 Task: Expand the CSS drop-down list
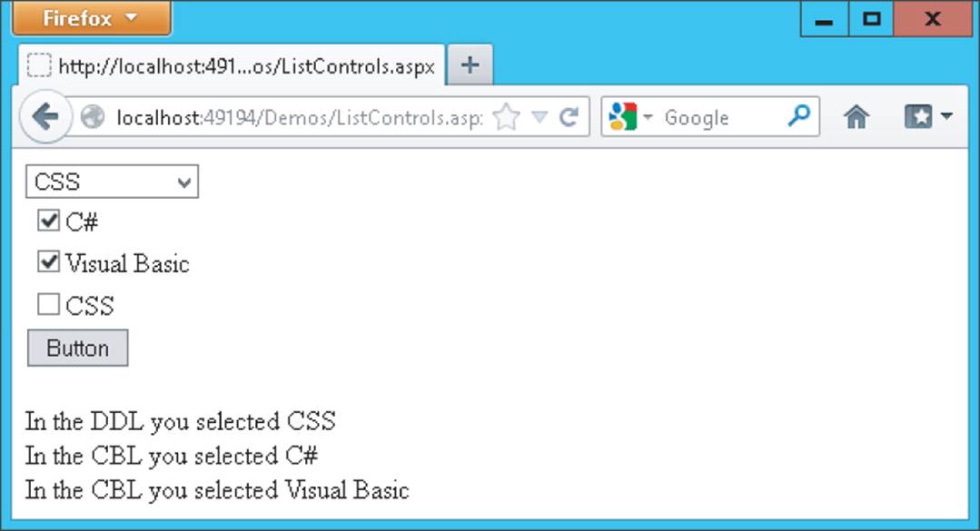(112, 182)
